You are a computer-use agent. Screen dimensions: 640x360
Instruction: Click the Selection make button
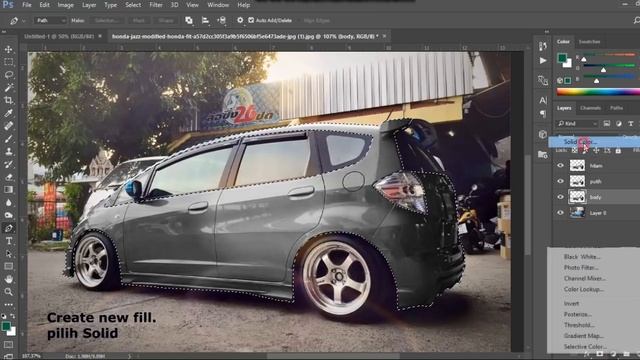tap(107, 20)
